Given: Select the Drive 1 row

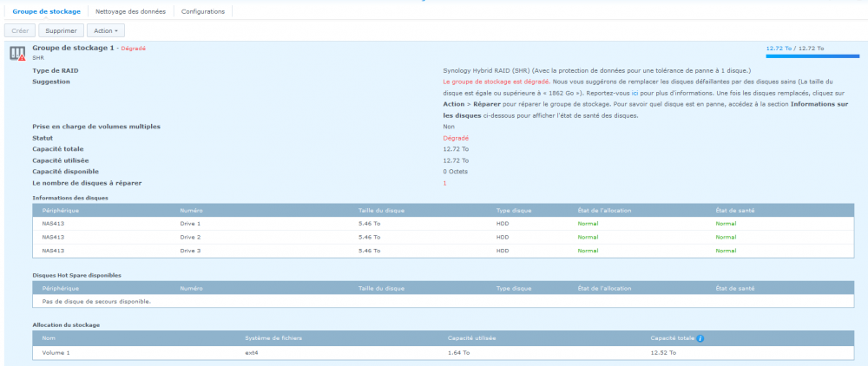Looking at the screenshot, I should coord(444,224).
